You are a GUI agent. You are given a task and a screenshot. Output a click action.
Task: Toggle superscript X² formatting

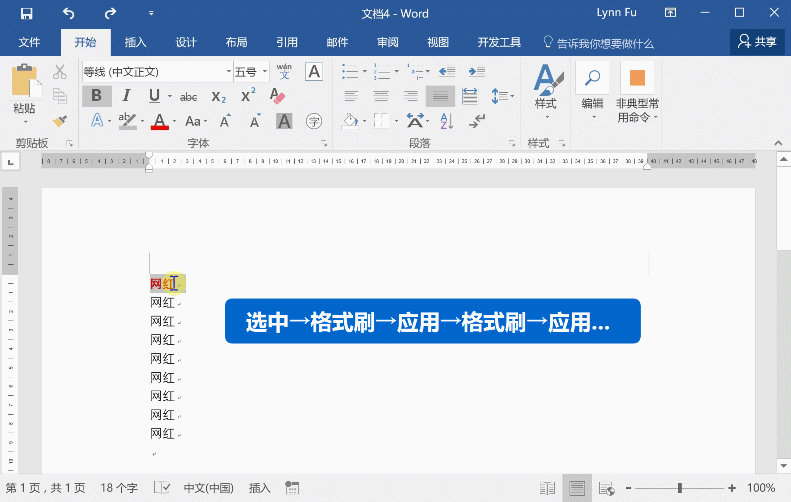pos(248,95)
